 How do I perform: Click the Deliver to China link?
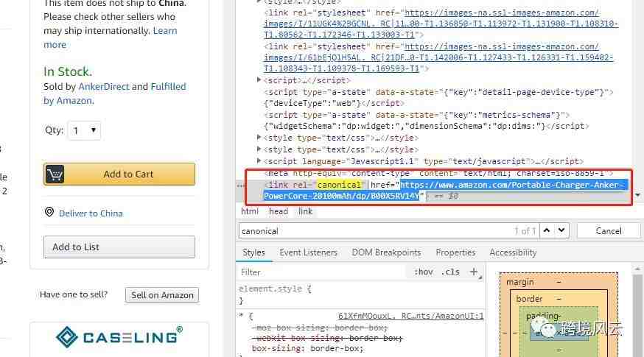click(x=91, y=213)
